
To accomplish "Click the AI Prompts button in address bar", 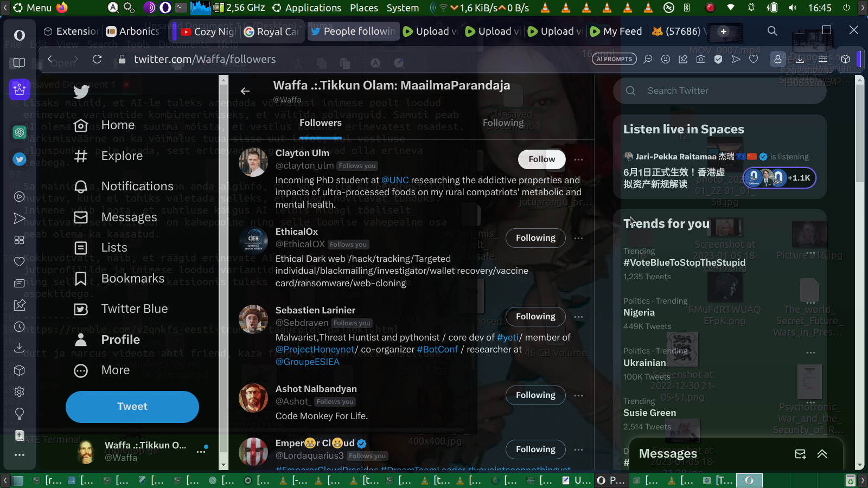I will pyautogui.click(x=615, y=59).
